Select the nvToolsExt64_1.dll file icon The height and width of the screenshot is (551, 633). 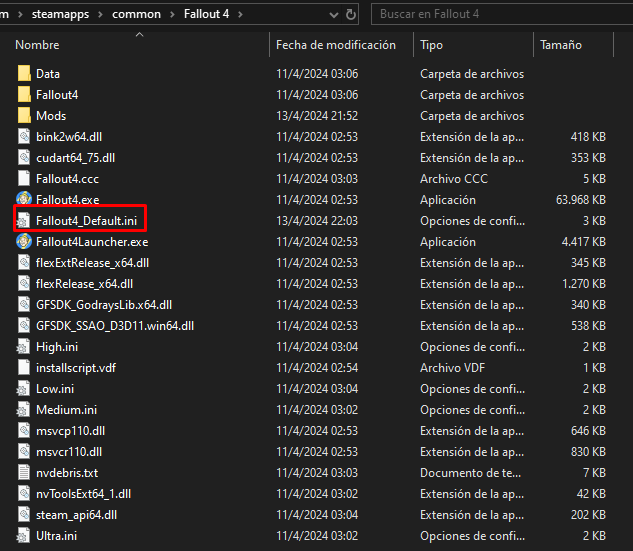24,493
